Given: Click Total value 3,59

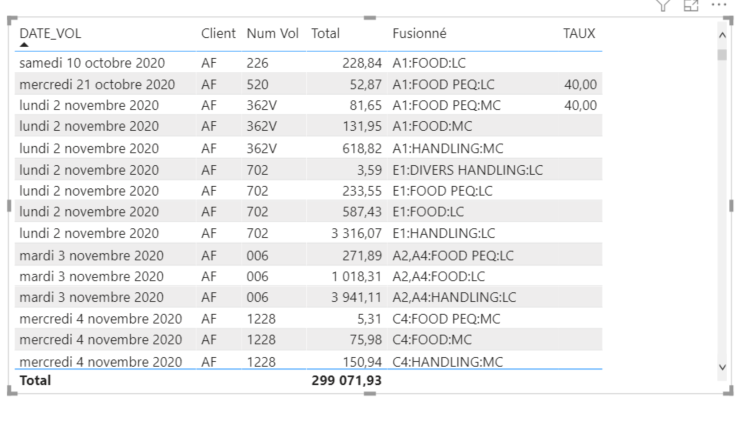Looking at the screenshot, I should (369, 170).
